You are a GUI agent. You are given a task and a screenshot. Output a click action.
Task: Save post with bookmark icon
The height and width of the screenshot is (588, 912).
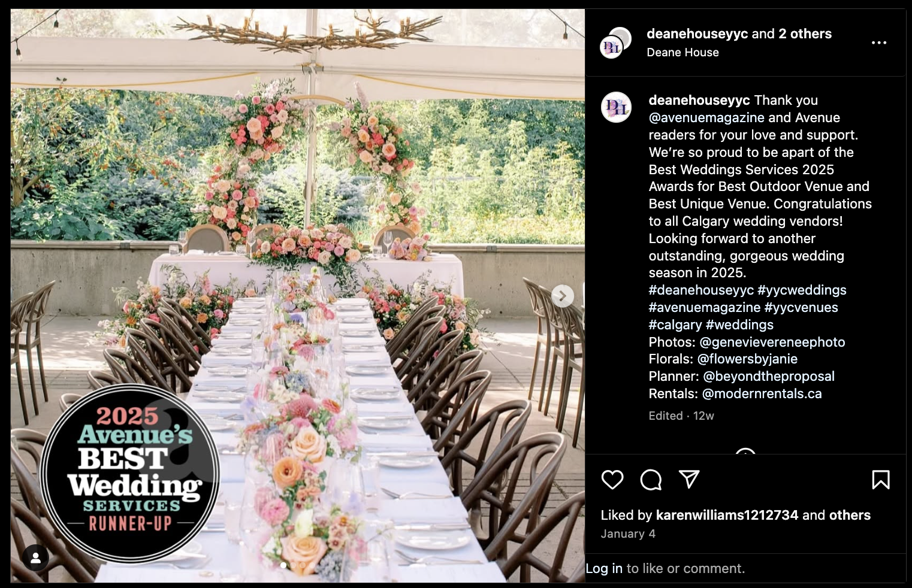[x=880, y=480]
